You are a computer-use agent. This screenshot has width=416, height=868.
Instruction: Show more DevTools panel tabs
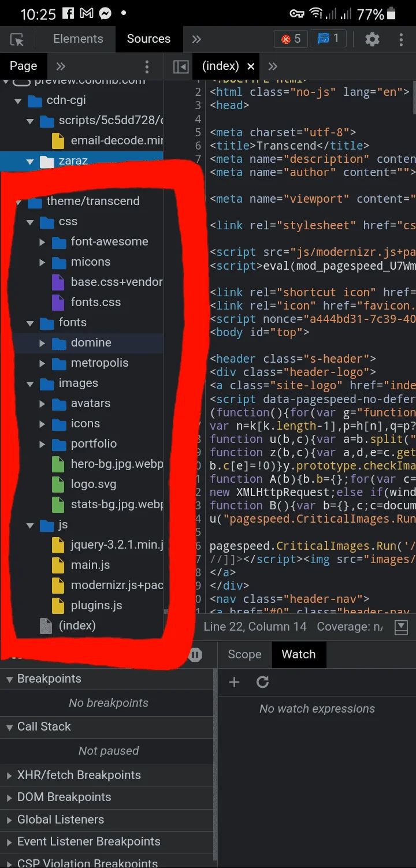point(196,39)
